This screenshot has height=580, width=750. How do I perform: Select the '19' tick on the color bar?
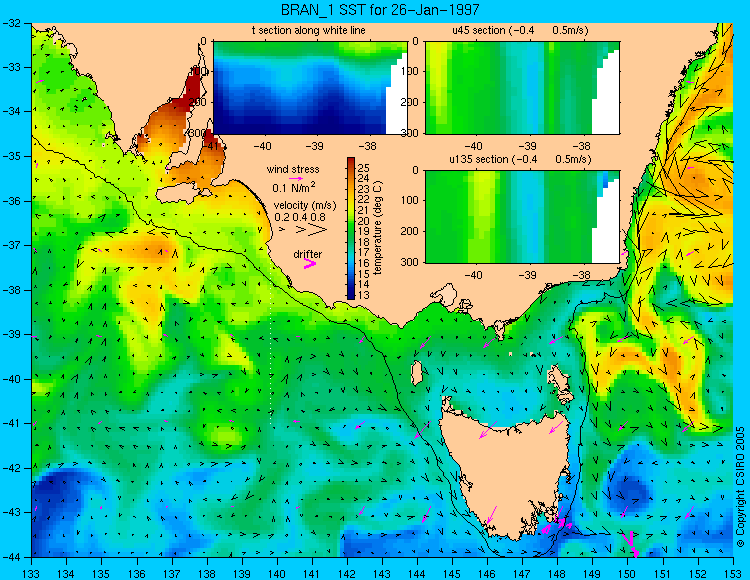pyautogui.click(x=364, y=231)
